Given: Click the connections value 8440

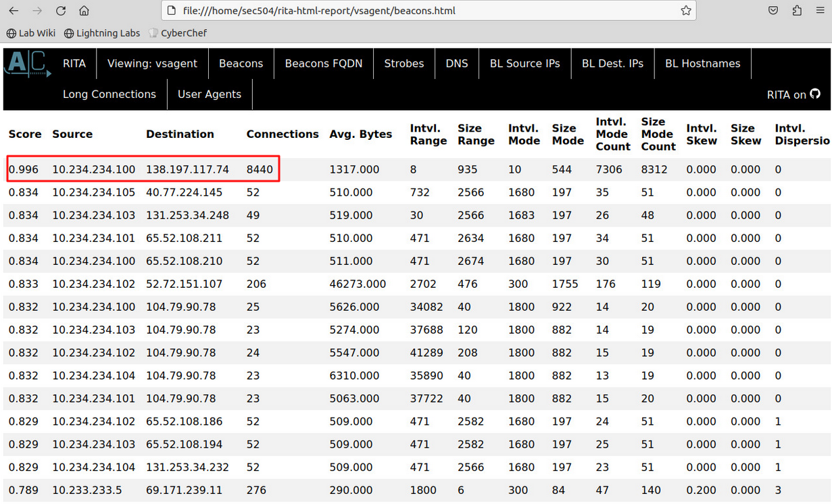Looking at the screenshot, I should click(x=260, y=170).
